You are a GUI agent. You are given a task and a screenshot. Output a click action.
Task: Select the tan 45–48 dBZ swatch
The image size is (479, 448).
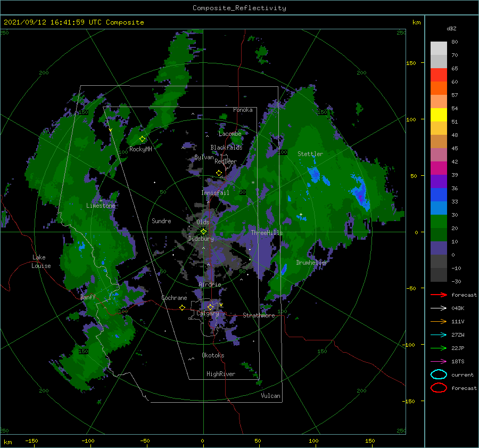pyautogui.click(x=439, y=141)
